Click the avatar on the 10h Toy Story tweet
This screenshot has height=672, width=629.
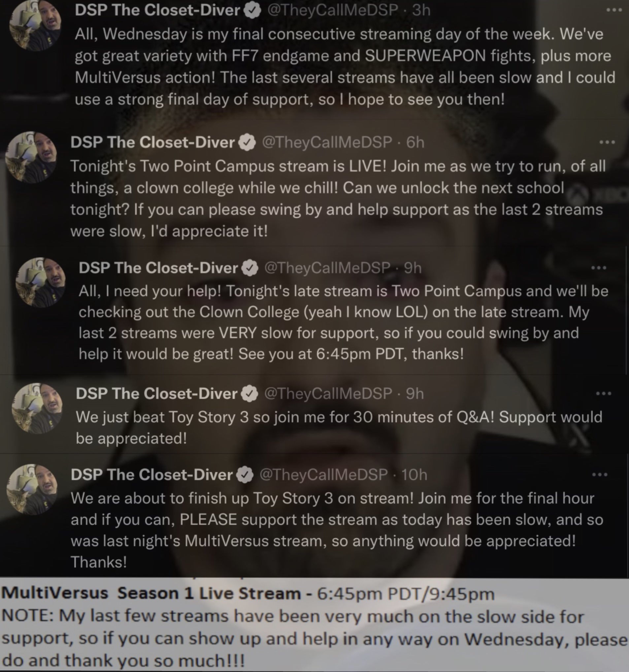(x=32, y=489)
